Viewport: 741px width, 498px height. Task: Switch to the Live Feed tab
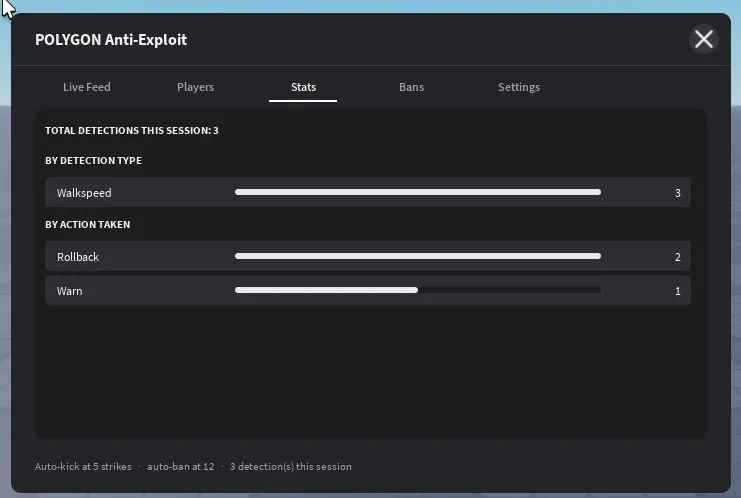(86, 87)
